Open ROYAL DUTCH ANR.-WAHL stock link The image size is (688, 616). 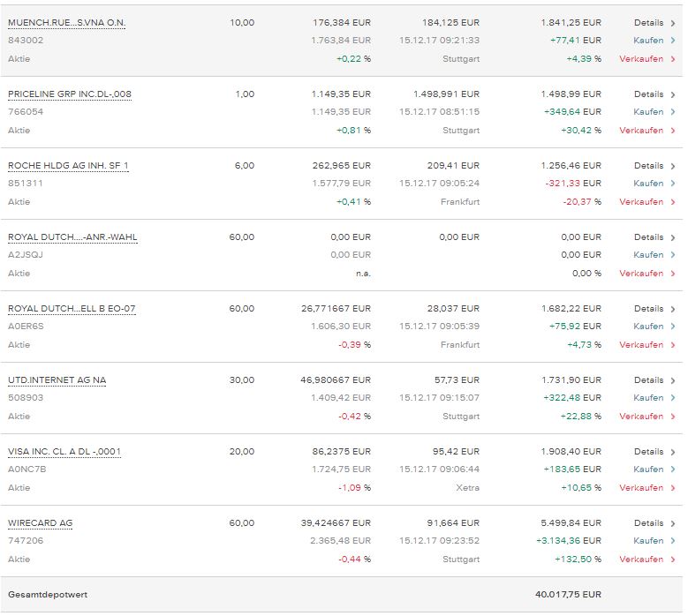72,237
